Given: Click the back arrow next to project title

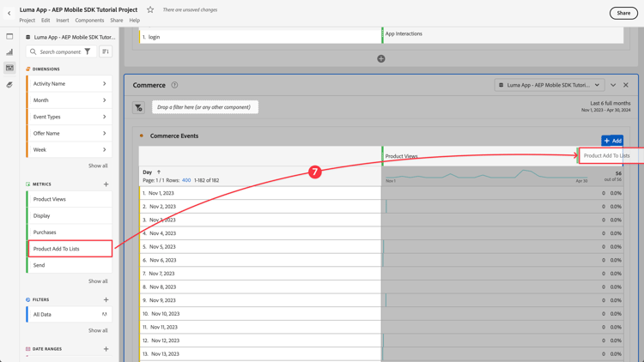Looking at the screenshot, I should (9, 13).
